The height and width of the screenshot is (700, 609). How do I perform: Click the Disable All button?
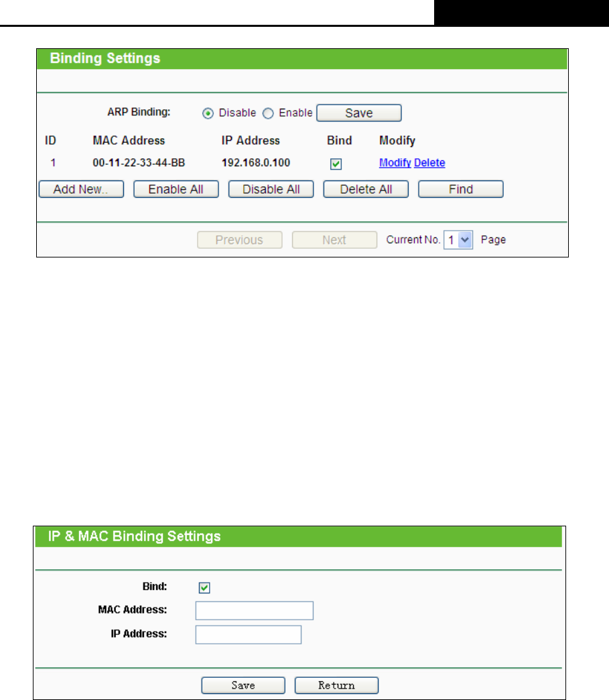click(271, 189)
